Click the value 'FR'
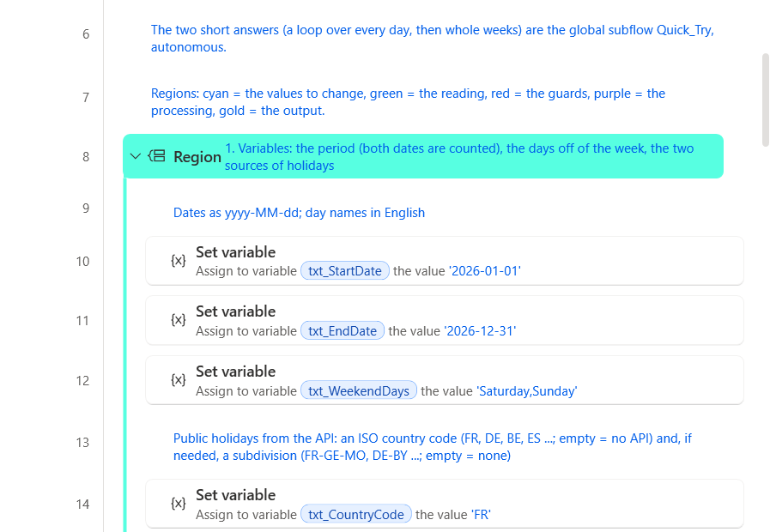Viewport: 770px width, 532px height. click(481, 514)
